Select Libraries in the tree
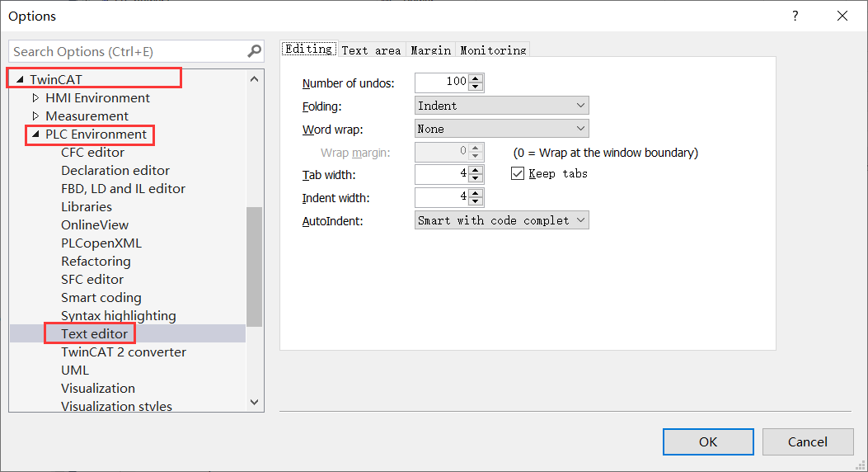The height and width of the screenshot is (472, 868). (x=87, y=206)
